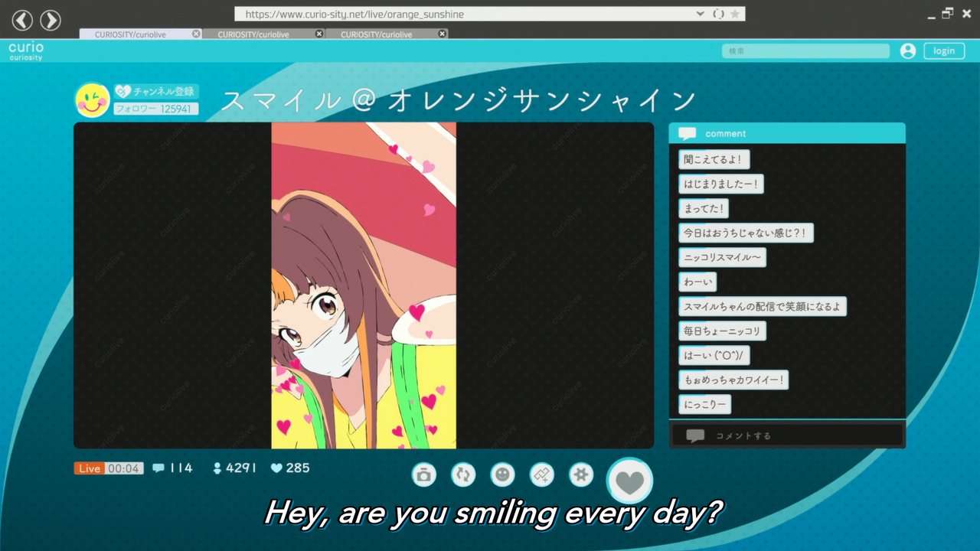Send a like with the large heart button

[x=630, y=481]
